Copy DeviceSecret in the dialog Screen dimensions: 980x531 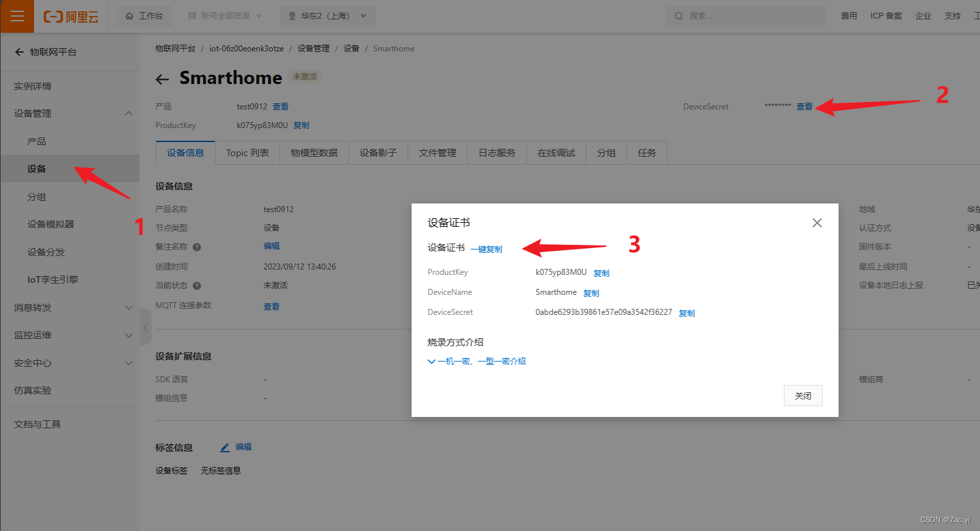tap(686, 313)
